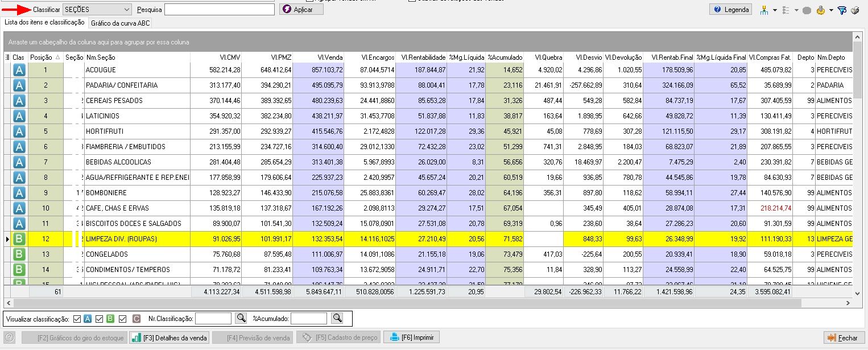Sort by Posição column header

tap(46, 57)
